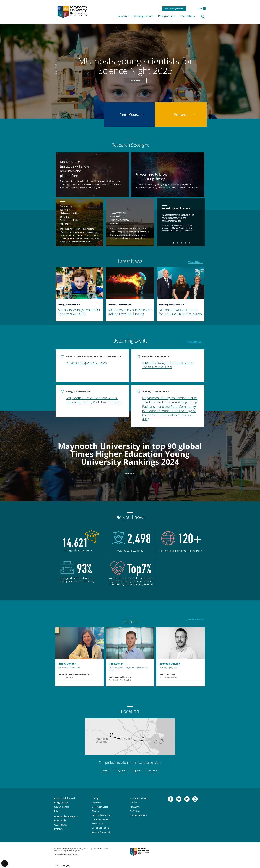The height and width of the screenshot is (868, 260).
Task: Open the Mauve space telescope article card
Action: pyautogui.click(x=92, y=175)
